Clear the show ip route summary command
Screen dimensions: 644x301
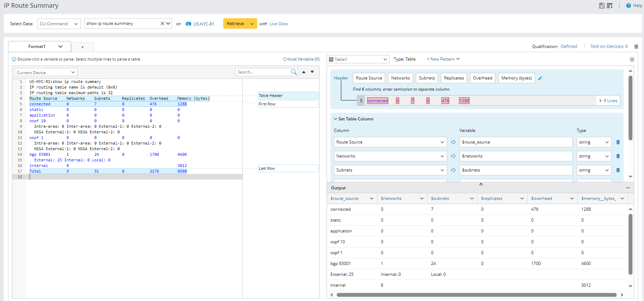point(163,23)
